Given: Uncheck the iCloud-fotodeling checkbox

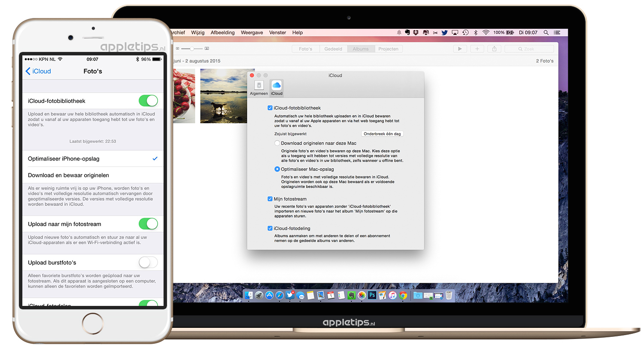Looking at the screenshot, I should click(270, 228).
